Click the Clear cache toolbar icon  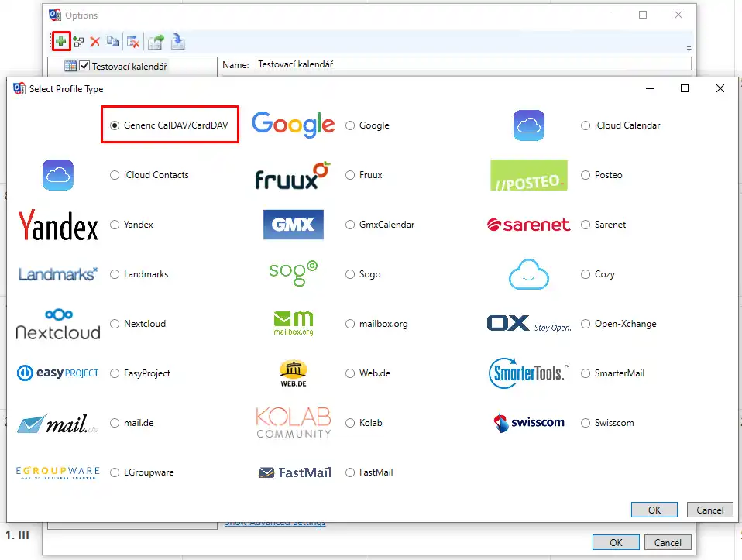pyautogui.click(x=133, y=42)
